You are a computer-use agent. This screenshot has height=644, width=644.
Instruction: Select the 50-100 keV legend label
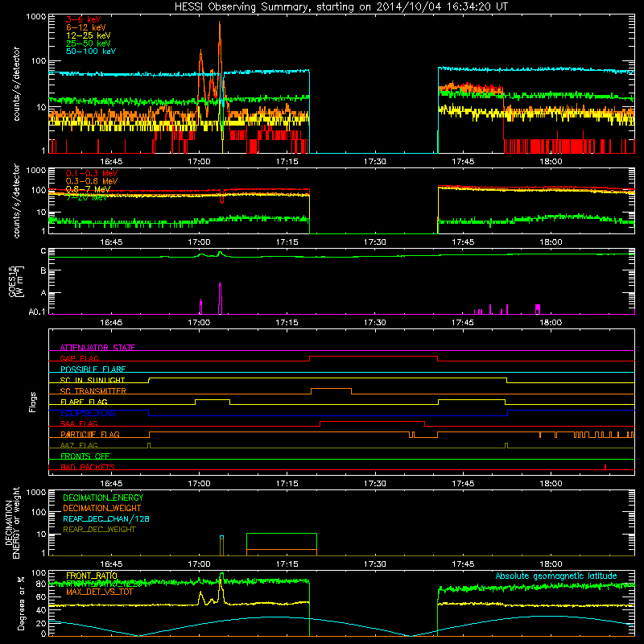[x=91, y=51]
